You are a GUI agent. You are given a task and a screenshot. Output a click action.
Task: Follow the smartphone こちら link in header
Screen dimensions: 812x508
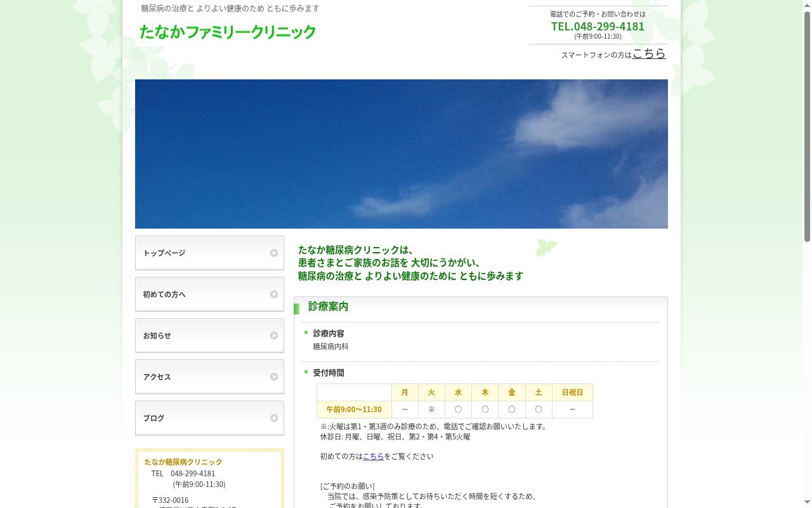click(649, 53)
